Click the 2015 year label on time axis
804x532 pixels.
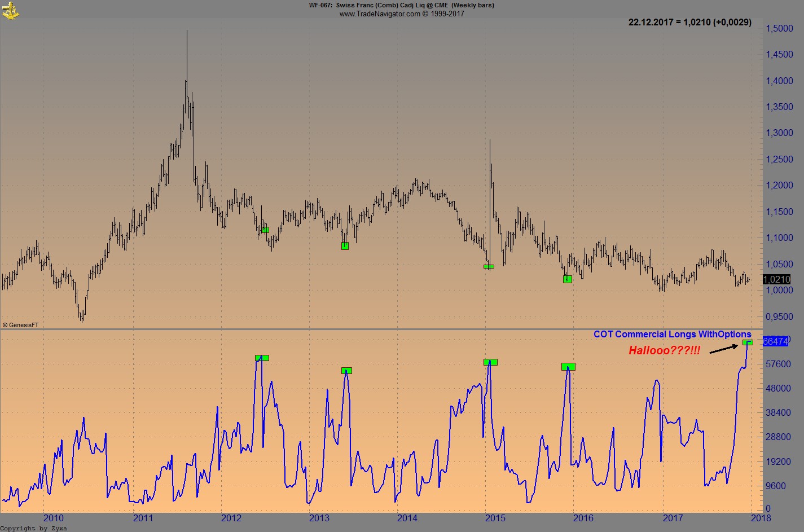coord(495,518)
